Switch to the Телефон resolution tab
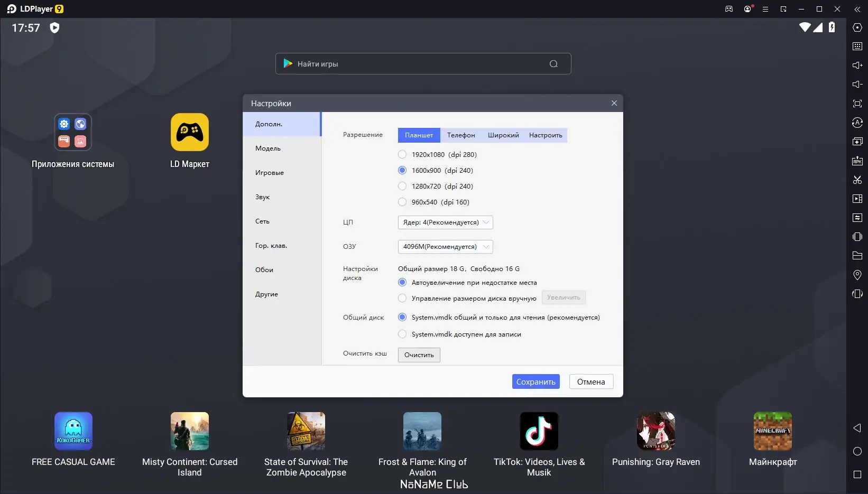The width and height of the screenshot is (868, 494). (x=461, y=135)
